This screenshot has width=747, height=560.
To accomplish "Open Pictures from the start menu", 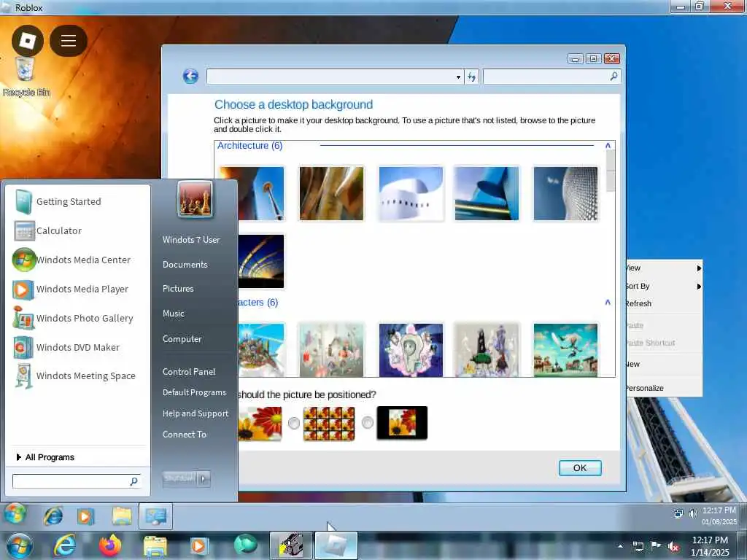I will pos(178,289).
